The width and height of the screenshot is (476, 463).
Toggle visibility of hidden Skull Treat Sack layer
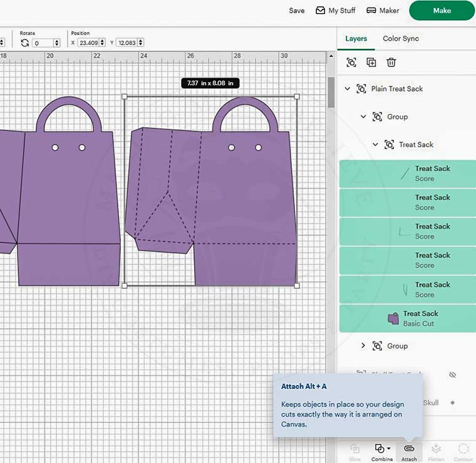point(453,375)
